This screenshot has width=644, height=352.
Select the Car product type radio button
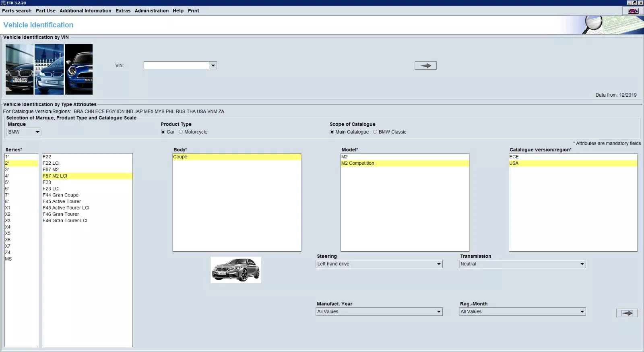coord(163,132)
